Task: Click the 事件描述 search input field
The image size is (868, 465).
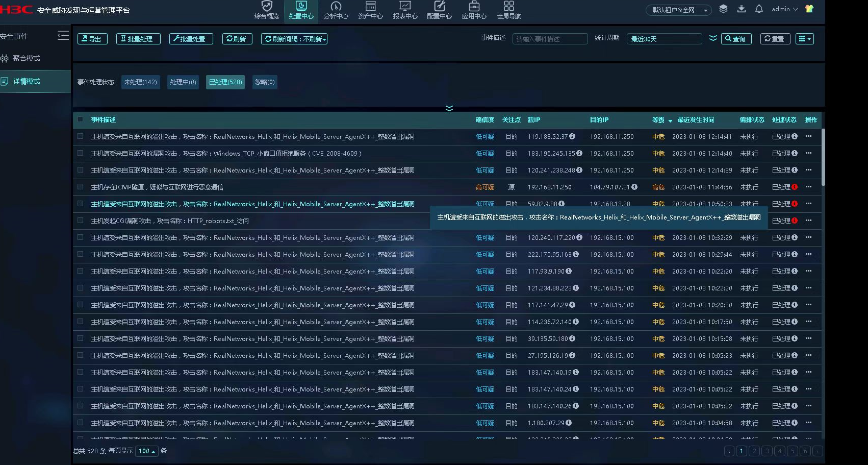Action: point(550,39)
